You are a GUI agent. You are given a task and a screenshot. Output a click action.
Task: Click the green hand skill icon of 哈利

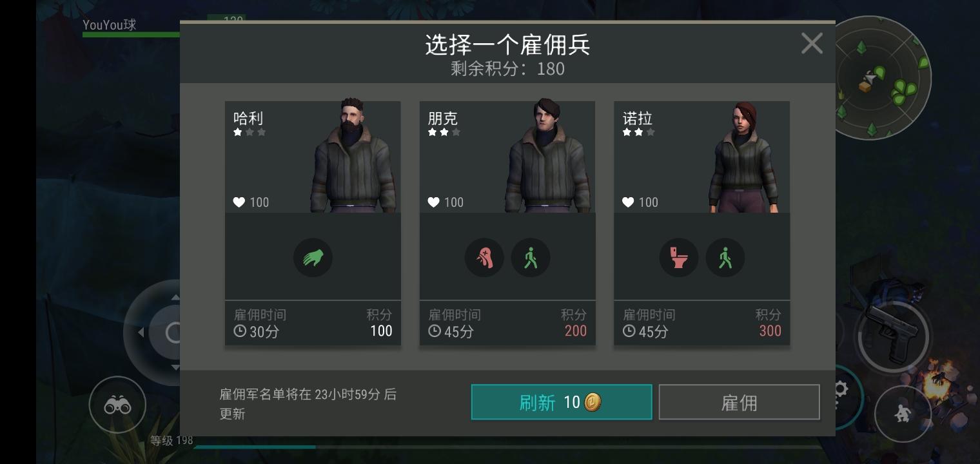click(x=313, y=258)
